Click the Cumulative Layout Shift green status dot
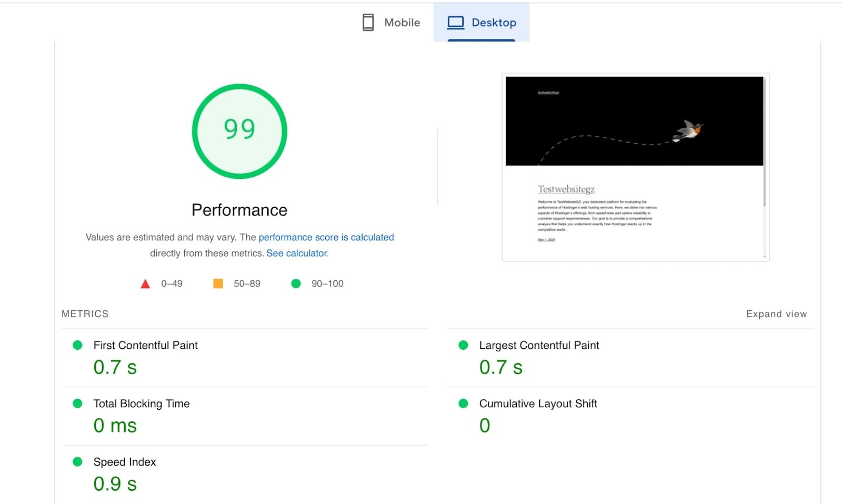 [x=463, y=404]
